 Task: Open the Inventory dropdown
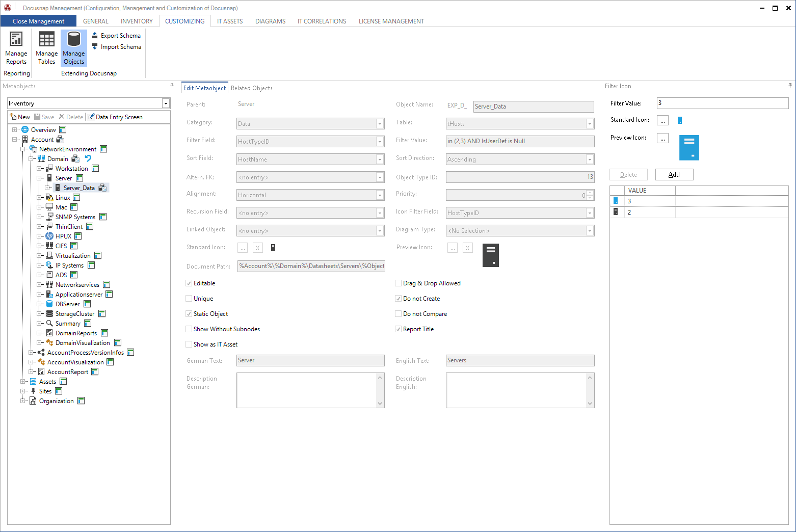point(166,103)
